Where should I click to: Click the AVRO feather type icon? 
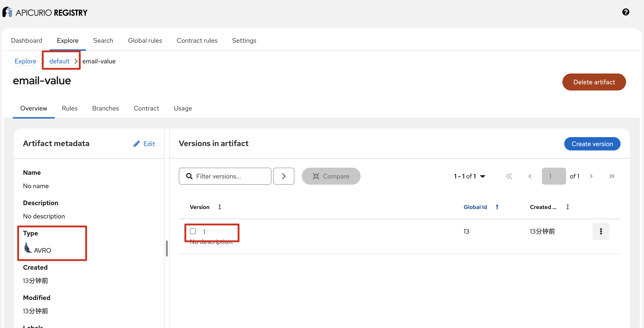[28, 248]
